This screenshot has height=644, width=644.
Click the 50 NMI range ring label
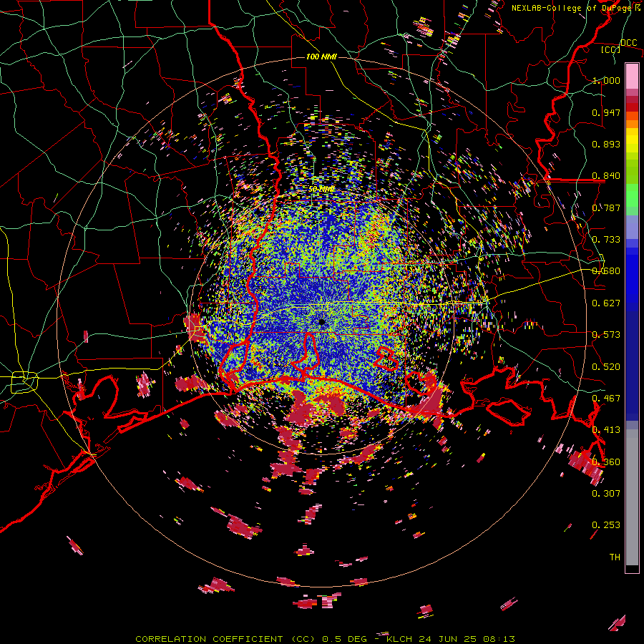click(321, 190)
